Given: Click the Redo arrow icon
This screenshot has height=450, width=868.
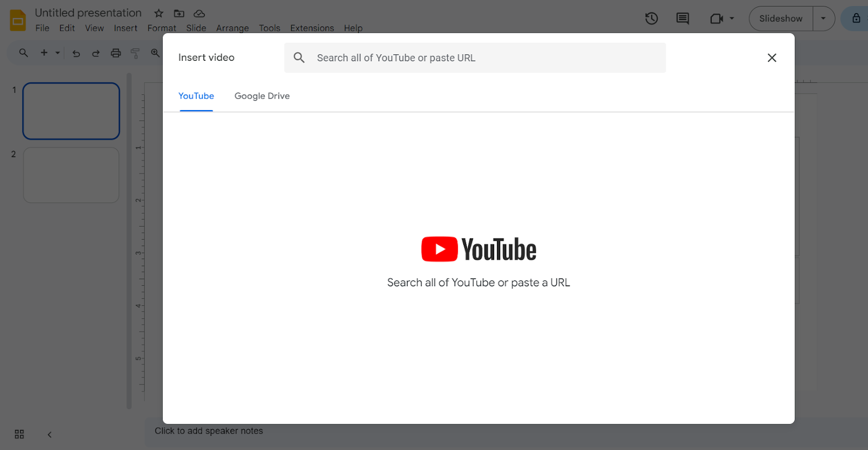Looking at the screenshot, I should pyautogui.click(x=95, y=53).
